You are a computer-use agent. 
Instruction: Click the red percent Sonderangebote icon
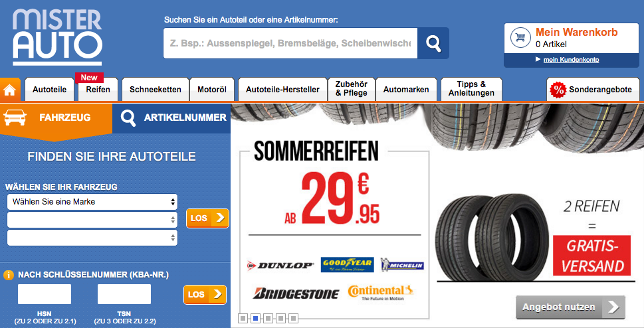[x=558, y=90]
